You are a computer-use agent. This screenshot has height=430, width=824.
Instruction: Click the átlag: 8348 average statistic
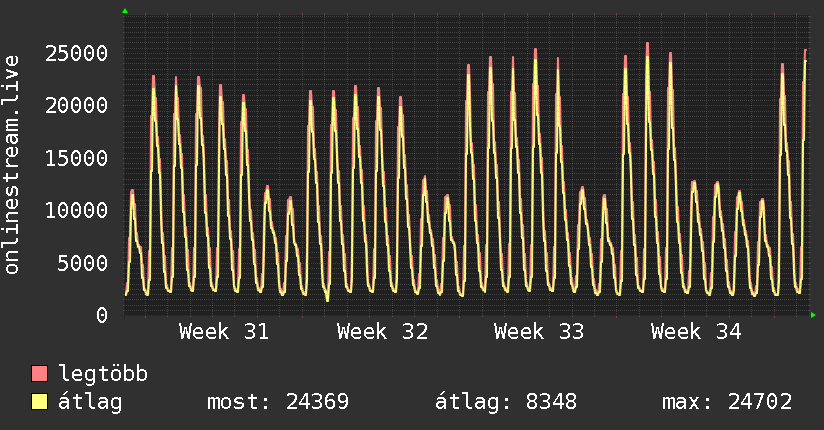click(506, 402)
